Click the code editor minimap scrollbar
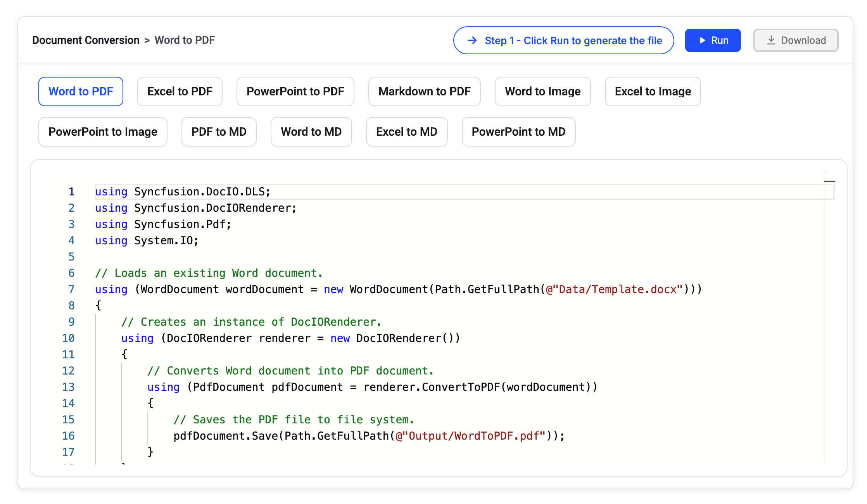Screen dimensions: 867x504 coord(829,318)
